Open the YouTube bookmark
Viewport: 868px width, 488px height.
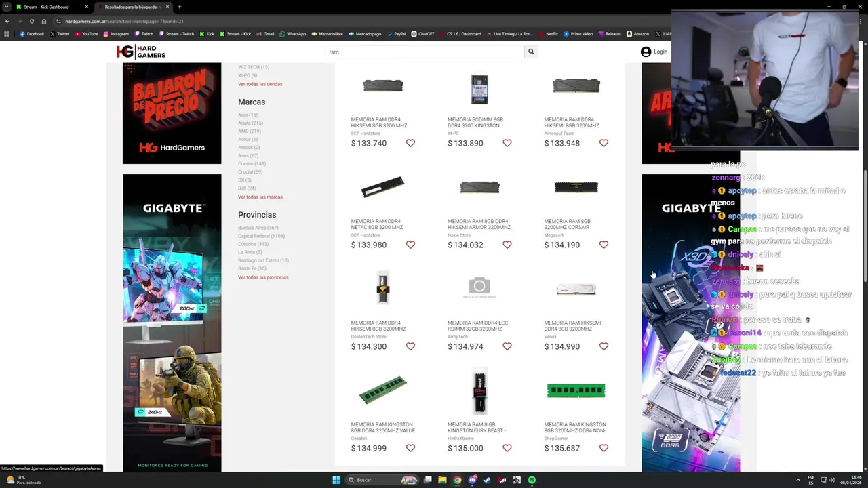87,33
